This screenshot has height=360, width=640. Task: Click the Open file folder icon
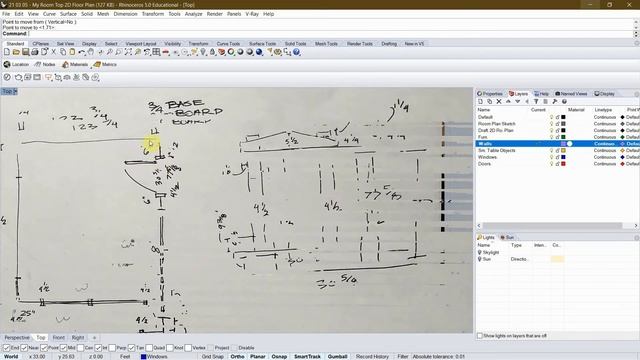16,52
